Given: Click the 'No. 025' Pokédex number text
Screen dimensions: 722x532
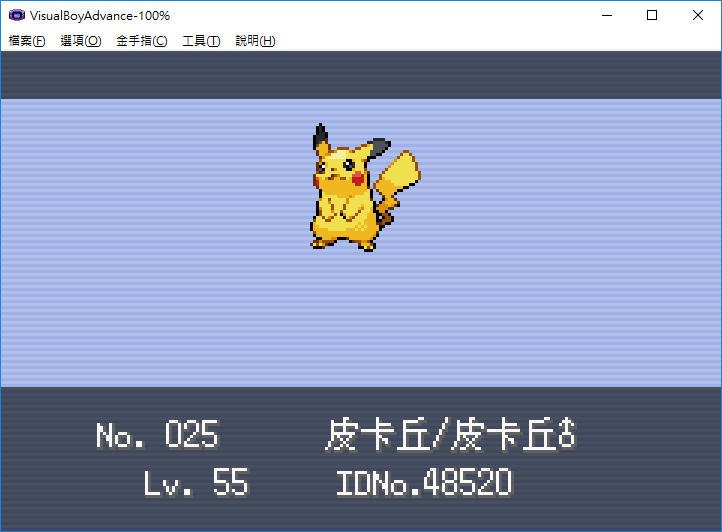Looking at the screenshot, I should pos(157,434).
